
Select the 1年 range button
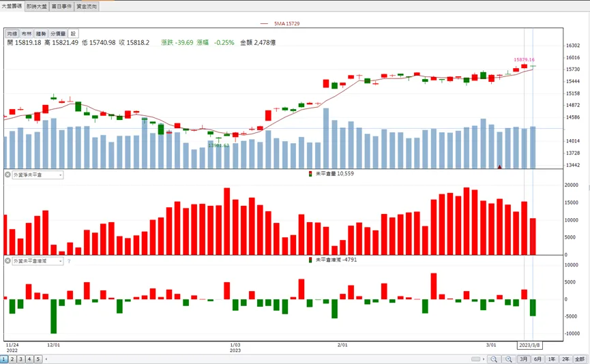[552, 359]
